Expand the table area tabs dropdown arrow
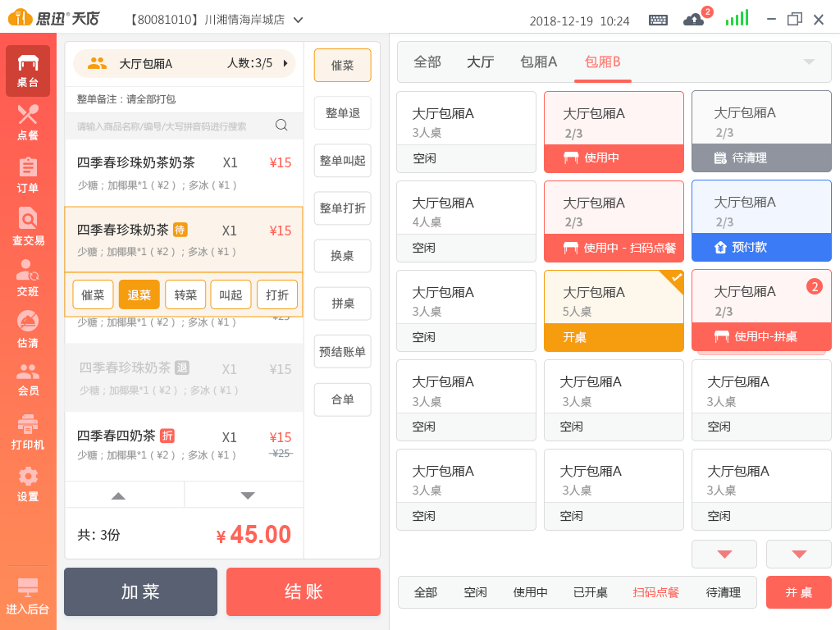 pyautogui.click(x=809, y=62)
